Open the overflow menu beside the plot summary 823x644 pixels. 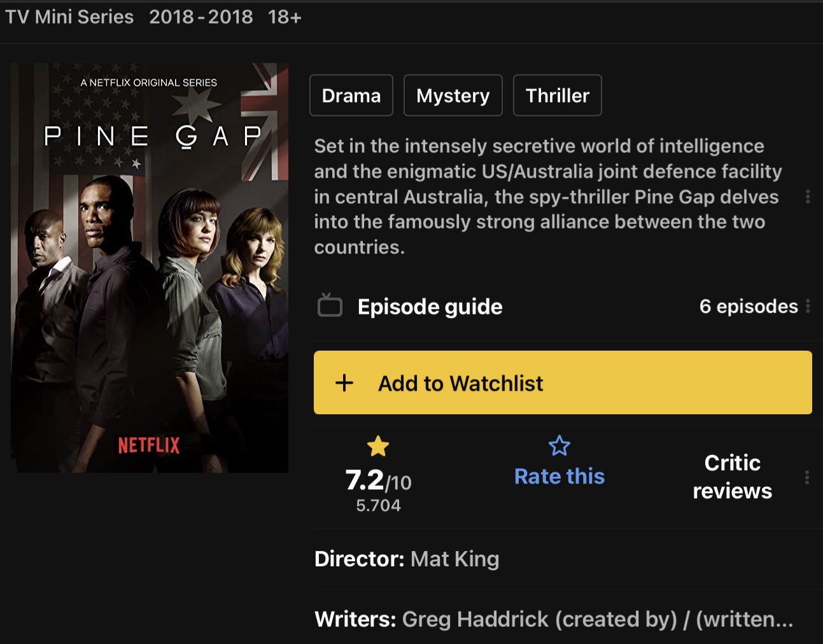[x=808, y=197]
